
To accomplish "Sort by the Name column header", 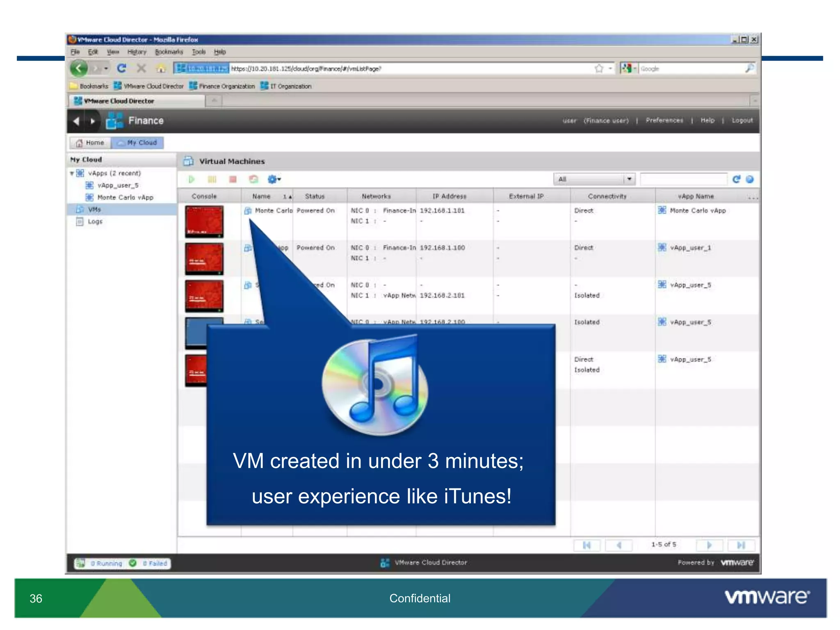I will click(267, 196).
